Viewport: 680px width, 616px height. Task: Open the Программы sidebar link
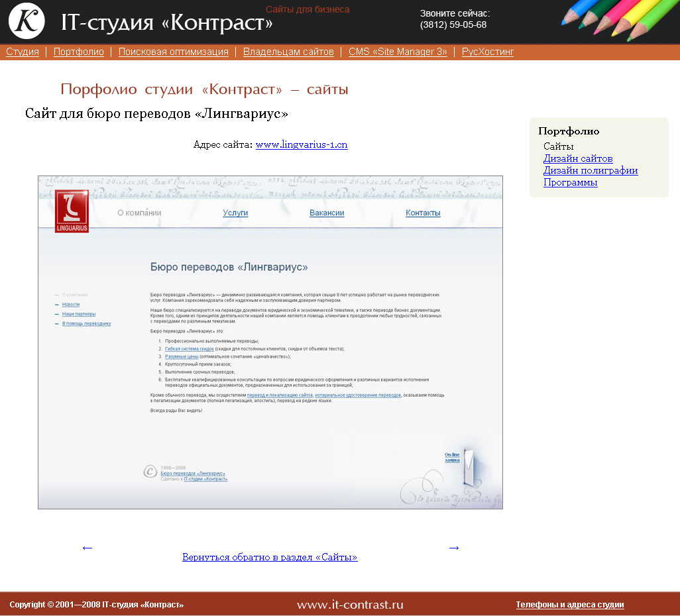tap(570, 182)
